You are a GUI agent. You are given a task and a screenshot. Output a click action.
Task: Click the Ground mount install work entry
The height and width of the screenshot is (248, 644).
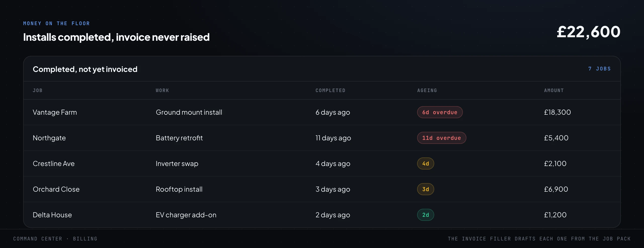(189, 112)
